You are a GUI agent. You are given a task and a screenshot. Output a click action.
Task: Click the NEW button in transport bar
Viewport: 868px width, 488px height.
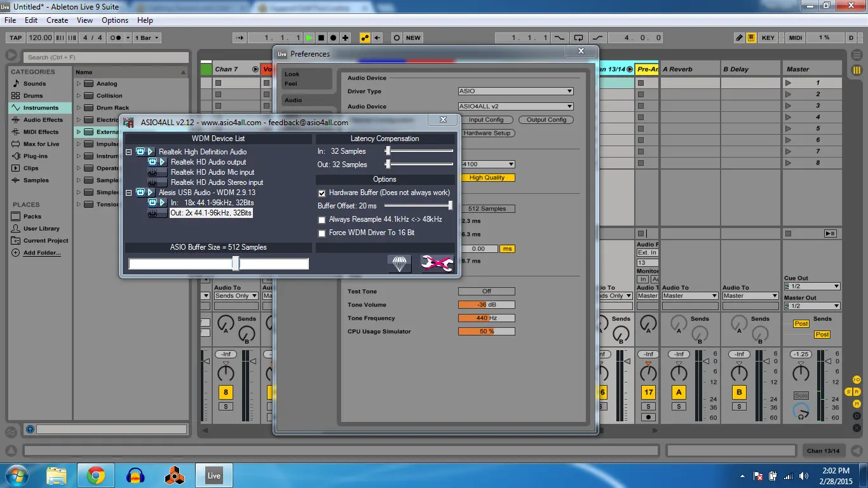point(414,37)
